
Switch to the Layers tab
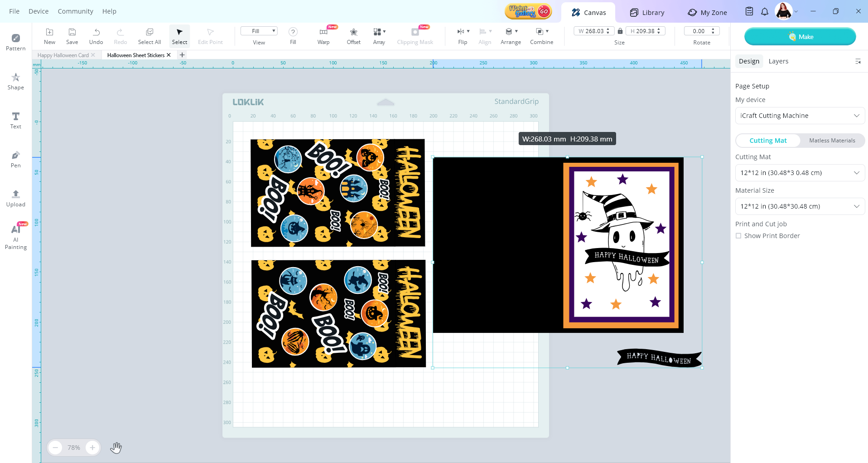click(778, 61)
